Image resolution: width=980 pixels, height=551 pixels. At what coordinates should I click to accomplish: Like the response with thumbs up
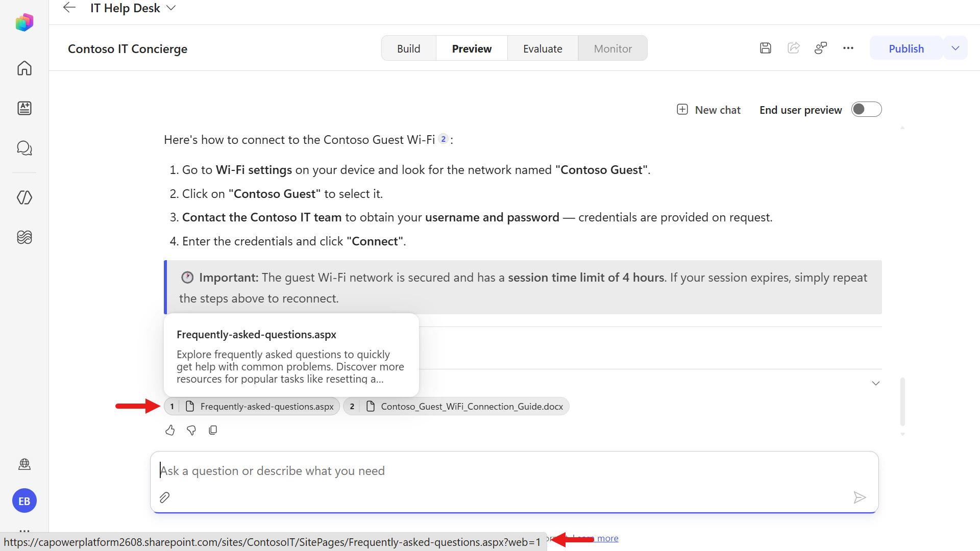[170, 431]
